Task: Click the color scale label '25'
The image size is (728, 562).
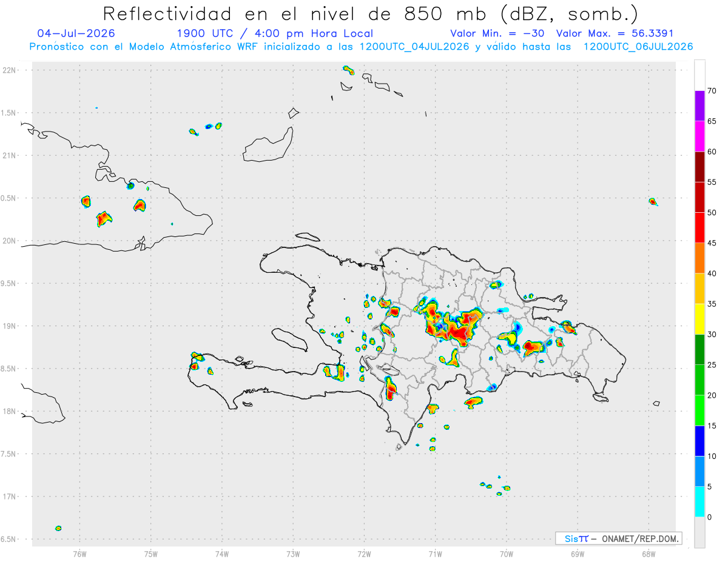Action: [x=712, y=364]
